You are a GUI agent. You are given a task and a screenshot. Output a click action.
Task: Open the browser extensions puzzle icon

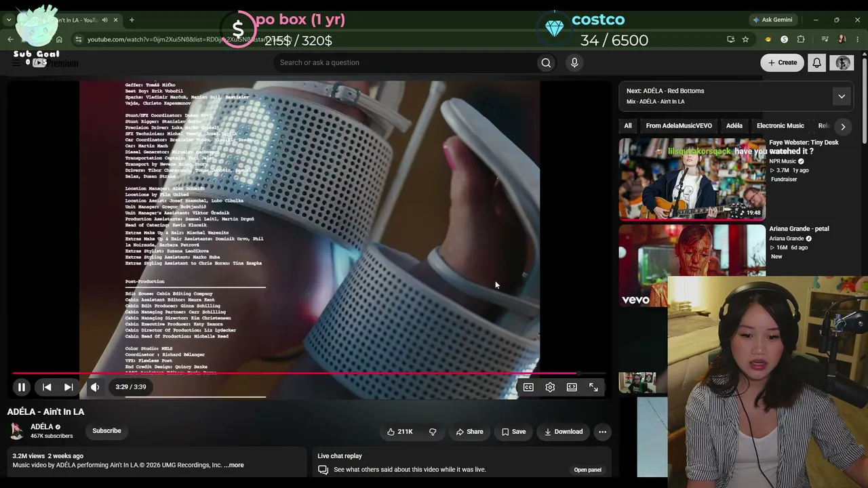coord(801,39)
